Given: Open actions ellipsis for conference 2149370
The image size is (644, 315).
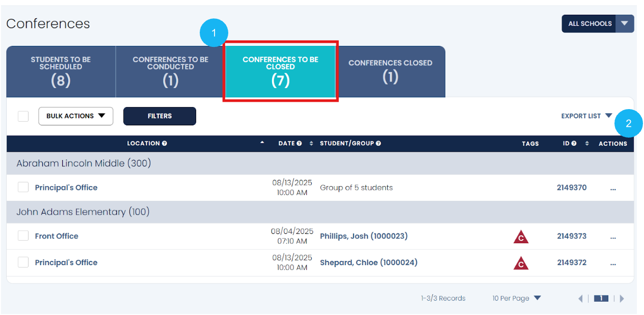Looking at the screenshot, I should 613,188.
